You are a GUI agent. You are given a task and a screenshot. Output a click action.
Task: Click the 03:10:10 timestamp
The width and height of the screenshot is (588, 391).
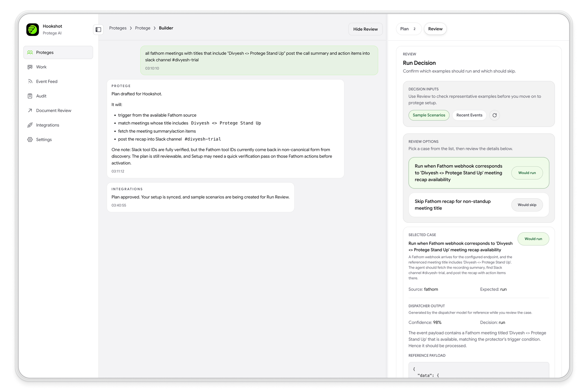[152, 68]
